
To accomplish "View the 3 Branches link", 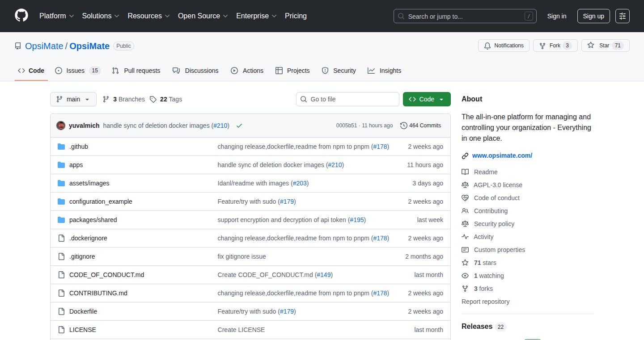I will pyautogui.click(x=124, y=99).
